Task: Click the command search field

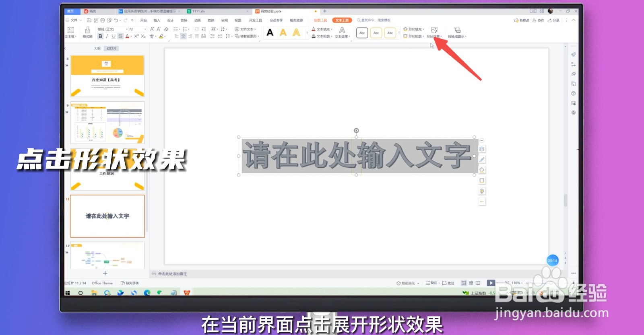Action: point(374,20)
